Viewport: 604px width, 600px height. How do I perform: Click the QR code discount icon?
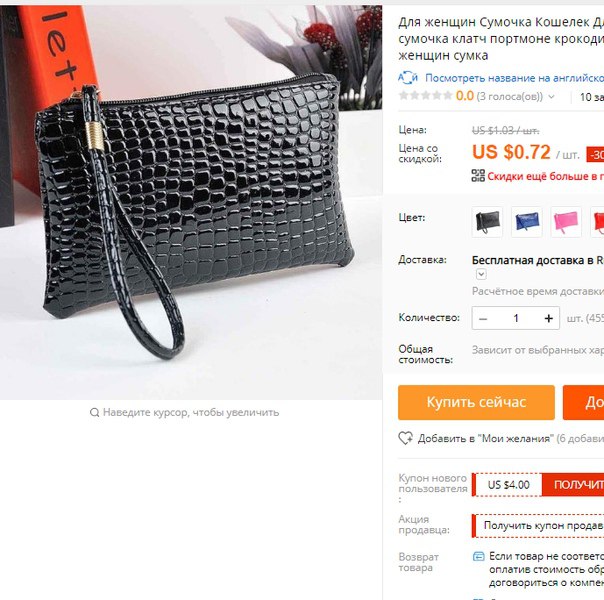pos(478,176)
